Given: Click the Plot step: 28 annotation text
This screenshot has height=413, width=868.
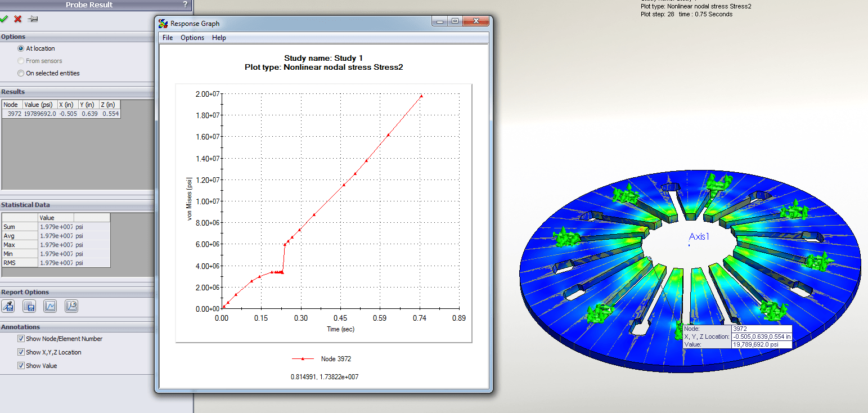Looking at the screenshot, I should [x=687, y=14].
